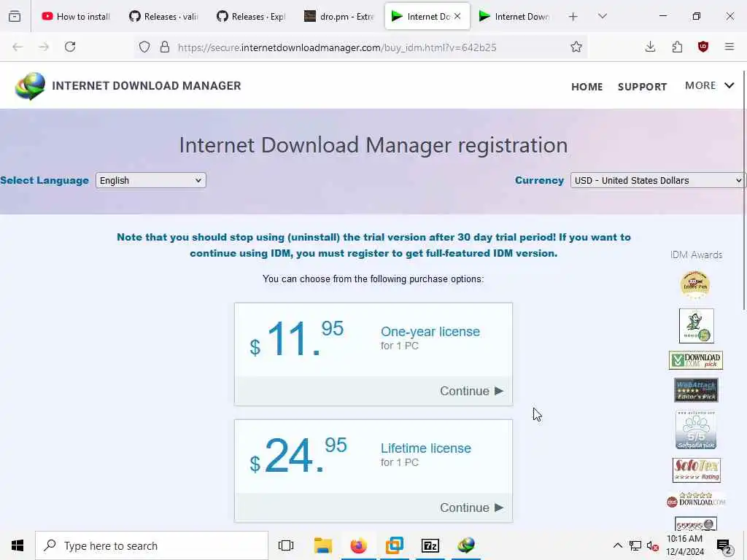Click the Download.com pick award badge

click(x=695, y=360)
